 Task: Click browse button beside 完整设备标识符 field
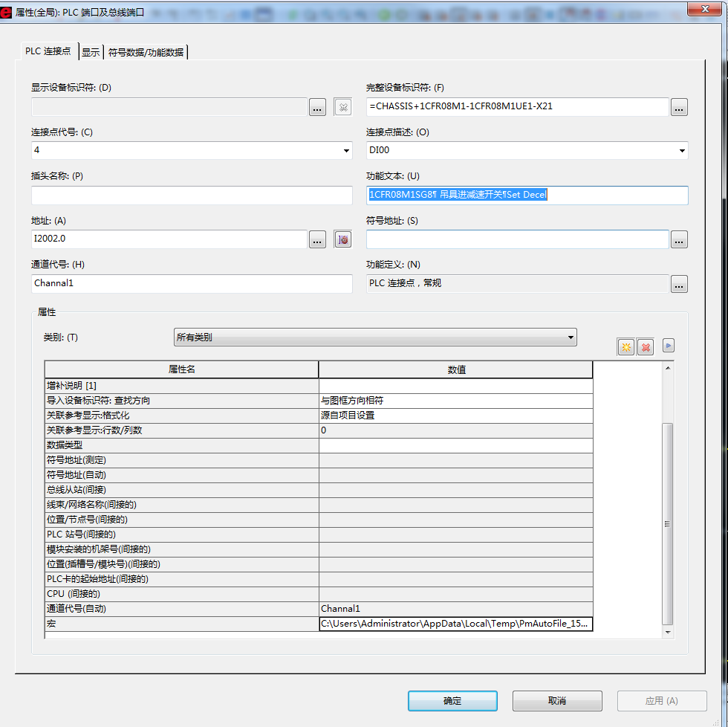point(679,107)
